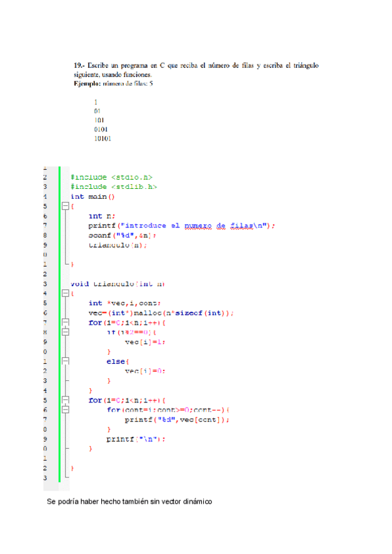The image size is (392, 554).
Task: Click 'Se podría haber hecho también sin vector dinámico'
Action: 129,502
